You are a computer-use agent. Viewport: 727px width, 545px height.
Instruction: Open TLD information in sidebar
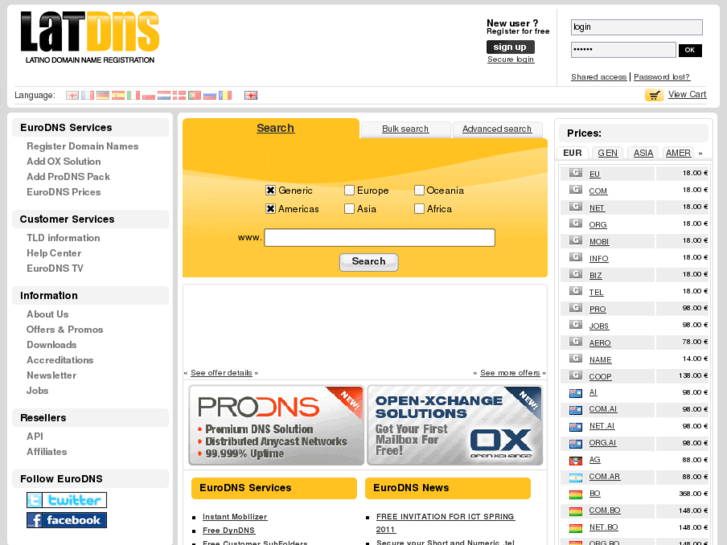pos(63,237)
